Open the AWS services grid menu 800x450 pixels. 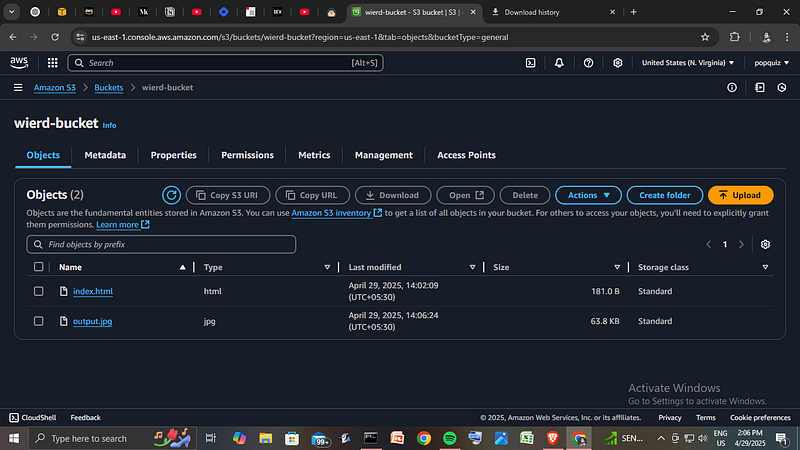tap(53, 63)
